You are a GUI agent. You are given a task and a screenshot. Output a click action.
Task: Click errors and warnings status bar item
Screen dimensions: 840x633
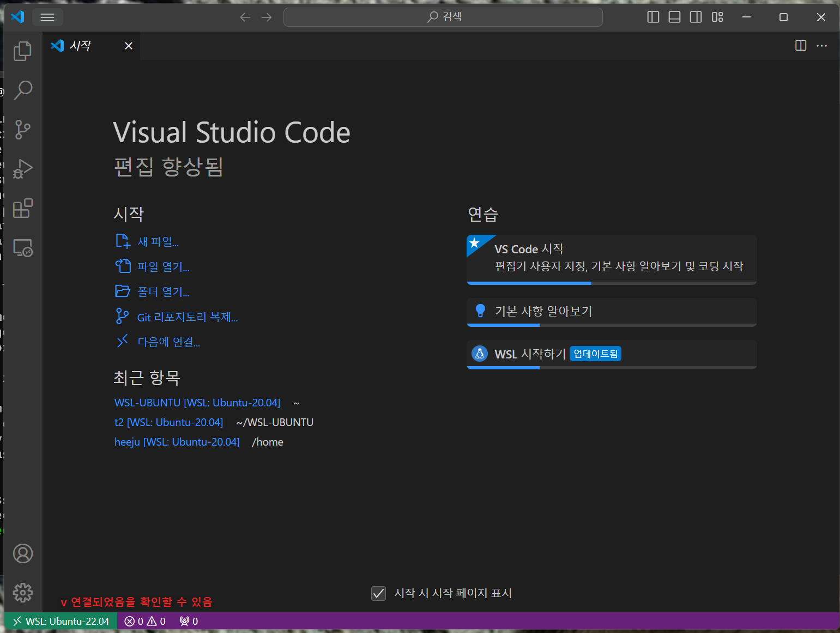coord(145,622)
